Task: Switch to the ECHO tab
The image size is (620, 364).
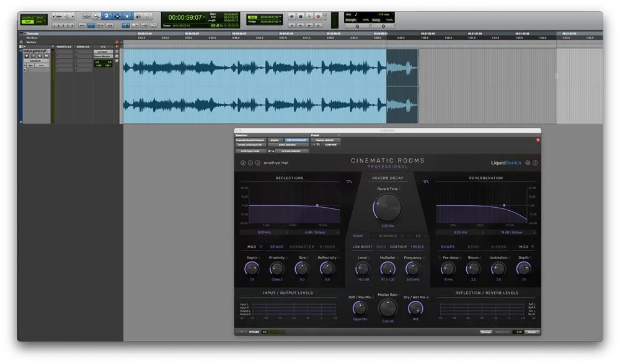Action: click(473, 247)
